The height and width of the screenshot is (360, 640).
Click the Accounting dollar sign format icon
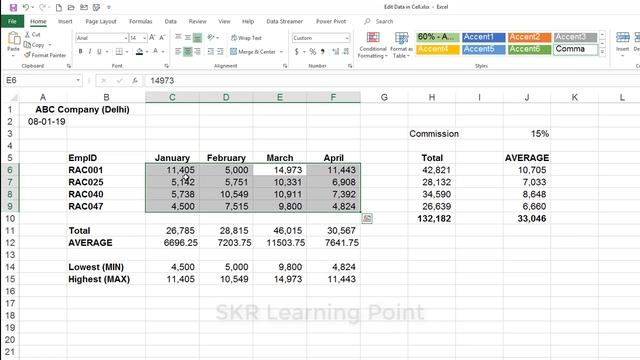click(x=297, y=51)
